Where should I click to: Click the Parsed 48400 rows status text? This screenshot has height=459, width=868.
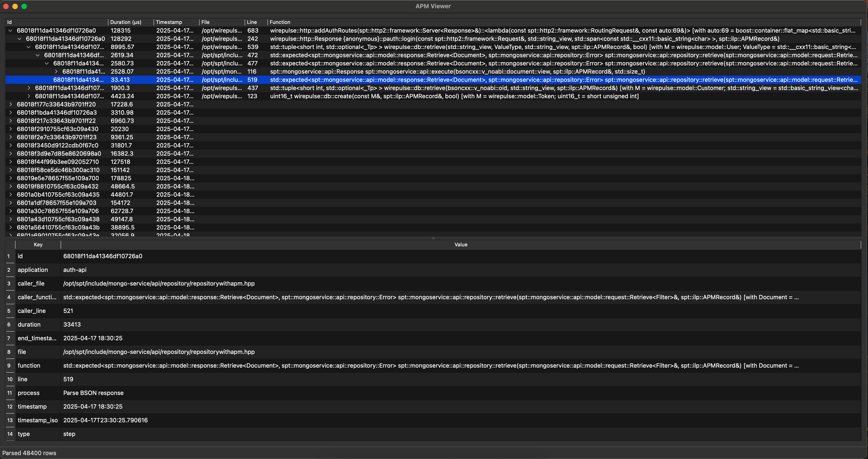[x=29, y=453]
